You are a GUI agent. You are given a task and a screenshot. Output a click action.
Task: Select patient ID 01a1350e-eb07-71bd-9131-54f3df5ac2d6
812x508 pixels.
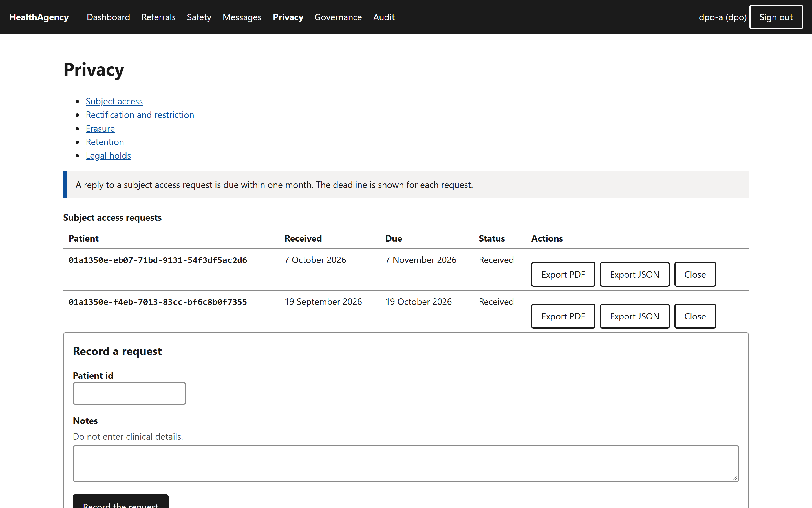coord(158,260)
